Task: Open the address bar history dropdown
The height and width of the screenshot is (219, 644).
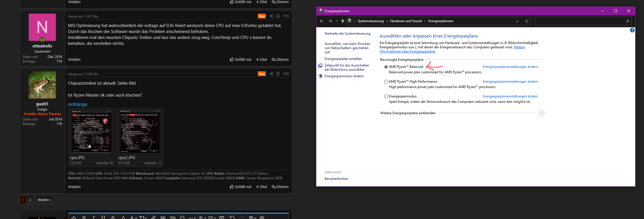Action: 517,21
